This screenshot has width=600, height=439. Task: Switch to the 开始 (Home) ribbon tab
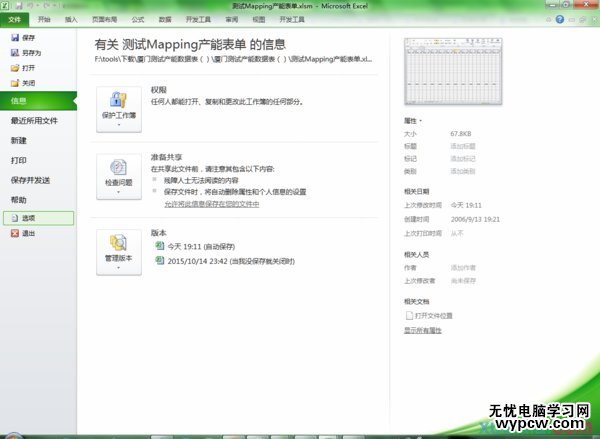tap(44, 20)
